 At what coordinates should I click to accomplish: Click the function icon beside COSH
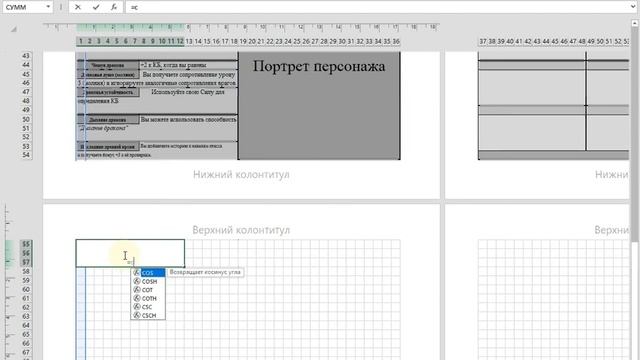[x=137, y=281]
